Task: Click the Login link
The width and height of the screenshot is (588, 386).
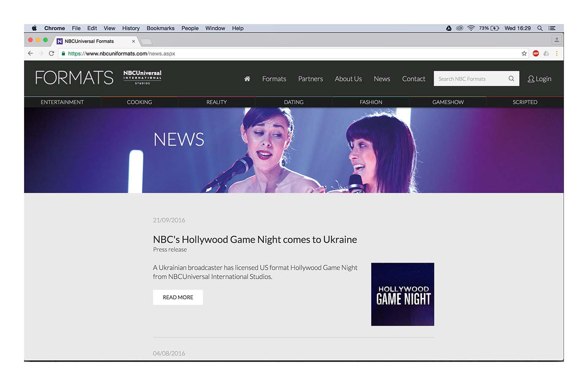Action: 543,79
